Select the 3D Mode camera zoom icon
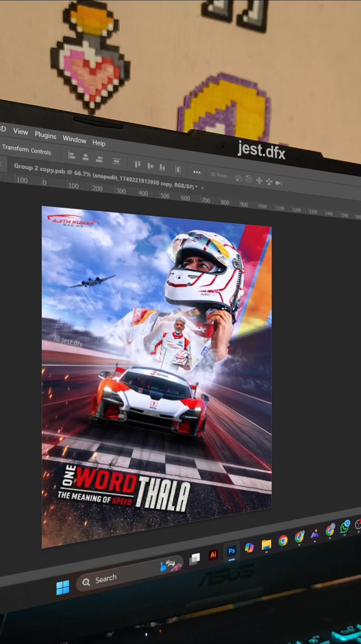 tap(279, 183)
